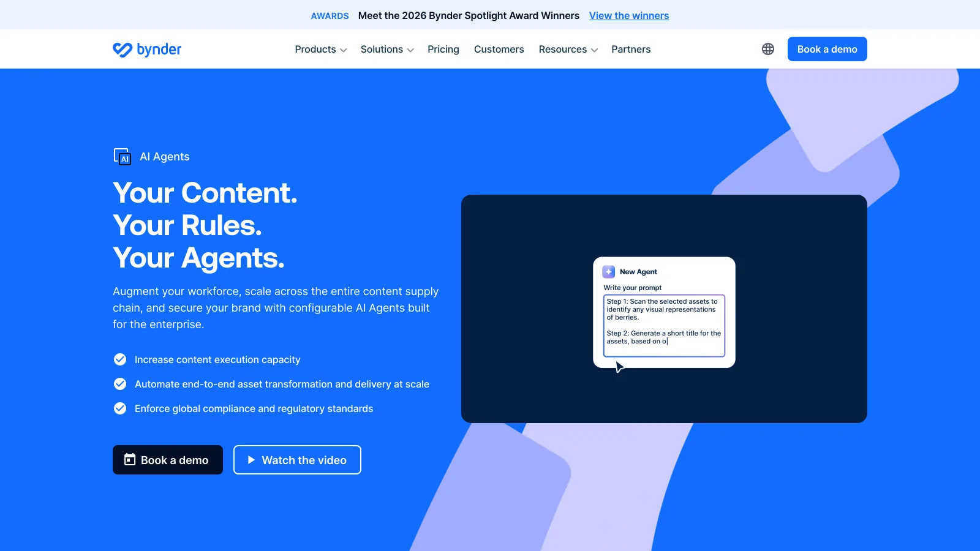This screenshot has height=551, width=980.
Task: Click the AI Agents label text
Action: click(165, 157)
